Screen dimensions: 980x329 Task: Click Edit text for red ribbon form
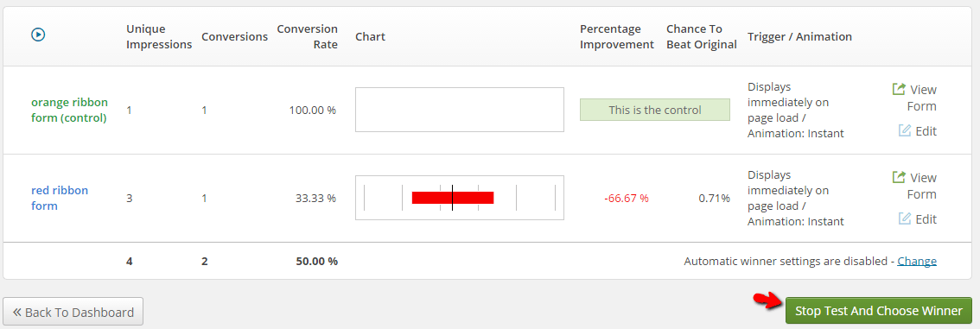(926, 219)
